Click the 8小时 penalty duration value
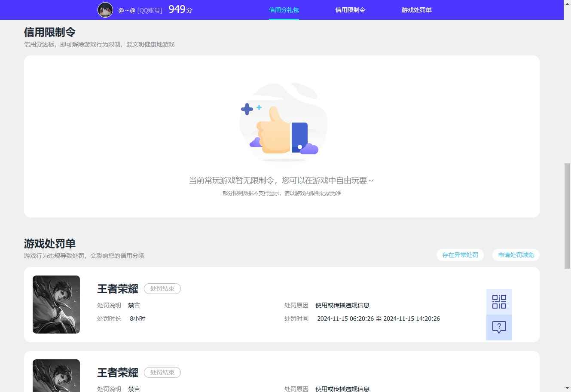 coord(137,318)
